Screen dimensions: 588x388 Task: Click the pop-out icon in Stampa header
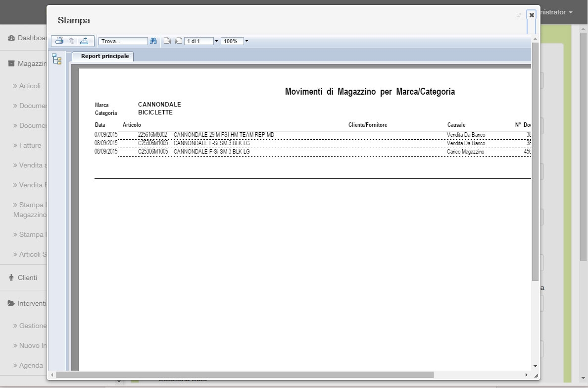519,15
